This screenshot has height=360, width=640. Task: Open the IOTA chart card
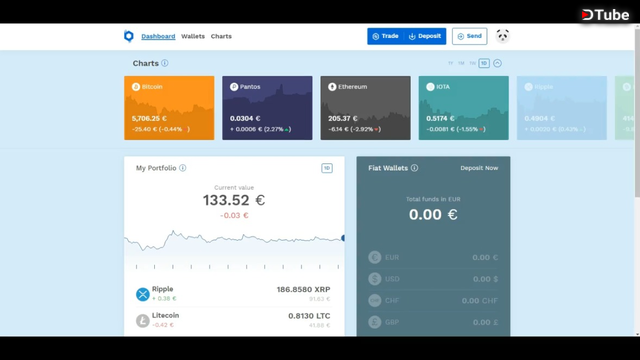click(x=464, y=108)
